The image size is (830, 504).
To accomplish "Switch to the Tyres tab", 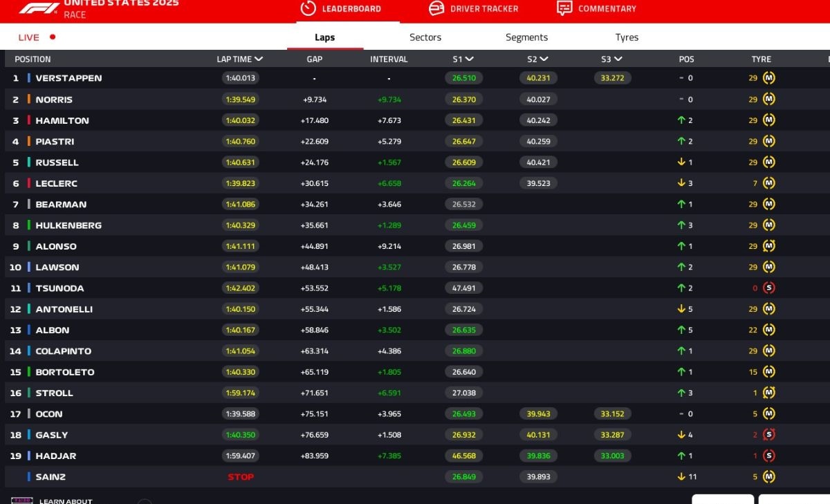I will coord(627,37).
